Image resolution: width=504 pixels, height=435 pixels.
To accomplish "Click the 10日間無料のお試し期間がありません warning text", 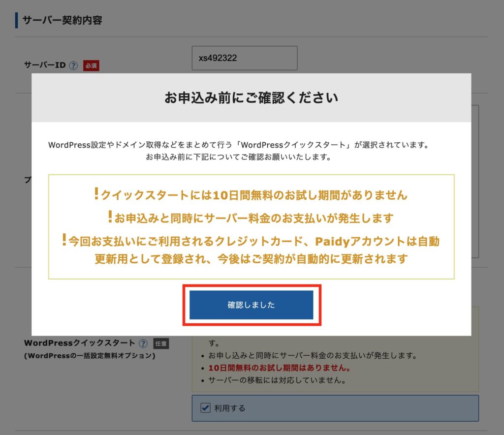I will (x=251, y=194).
